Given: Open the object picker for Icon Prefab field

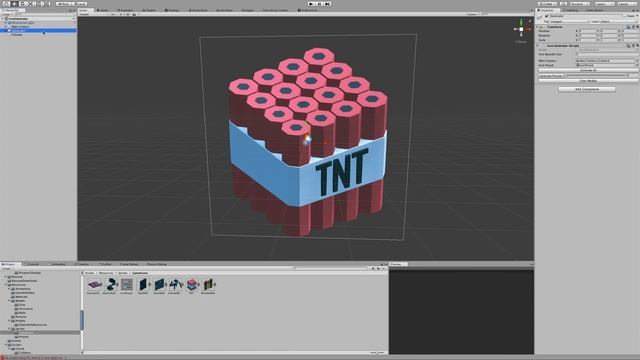Looking at the screenshot, I should point(637,65).
